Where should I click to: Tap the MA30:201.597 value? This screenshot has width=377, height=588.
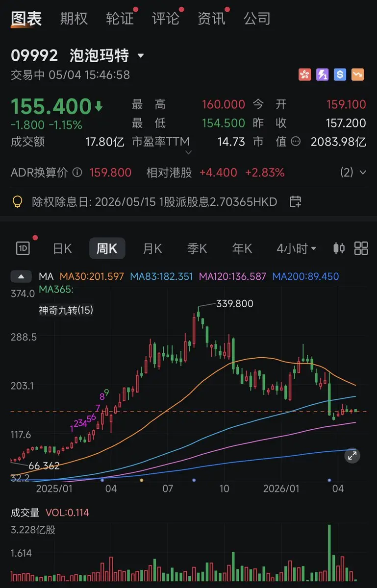[x=92, y=277]
